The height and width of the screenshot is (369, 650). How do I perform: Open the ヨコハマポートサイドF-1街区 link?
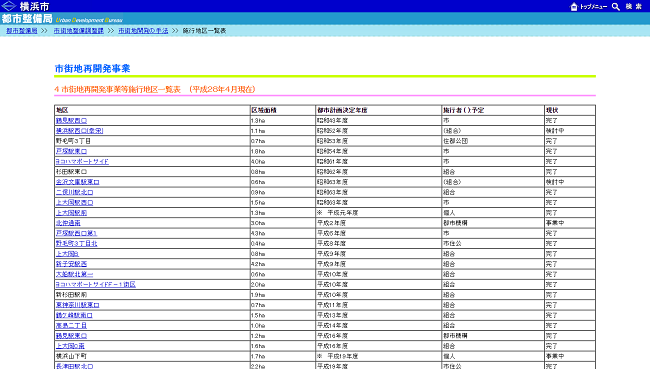[x=96, y=284]
